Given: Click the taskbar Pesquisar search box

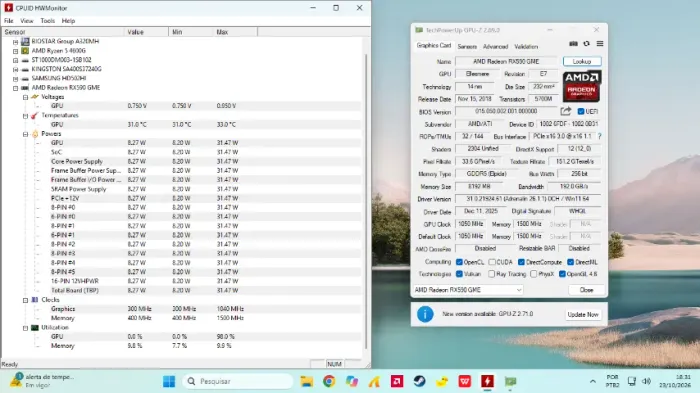Looking at the screenshot, I should 238,381.
